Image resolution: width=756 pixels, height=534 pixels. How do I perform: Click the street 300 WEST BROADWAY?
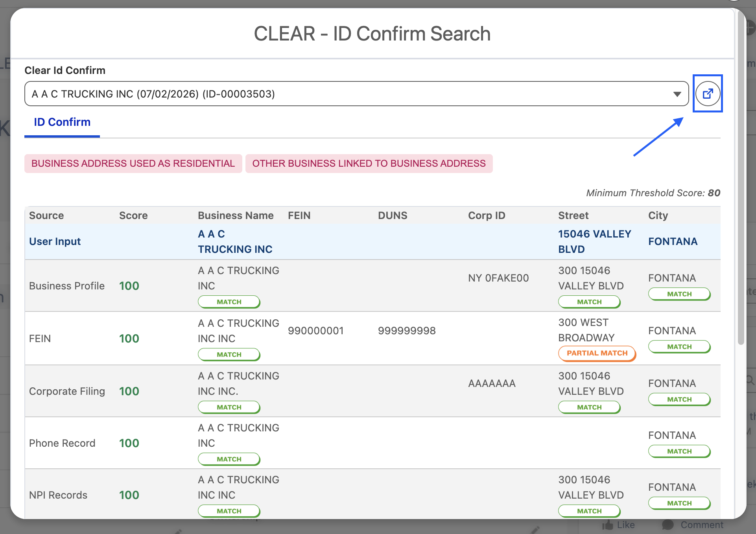coord(586,330)
